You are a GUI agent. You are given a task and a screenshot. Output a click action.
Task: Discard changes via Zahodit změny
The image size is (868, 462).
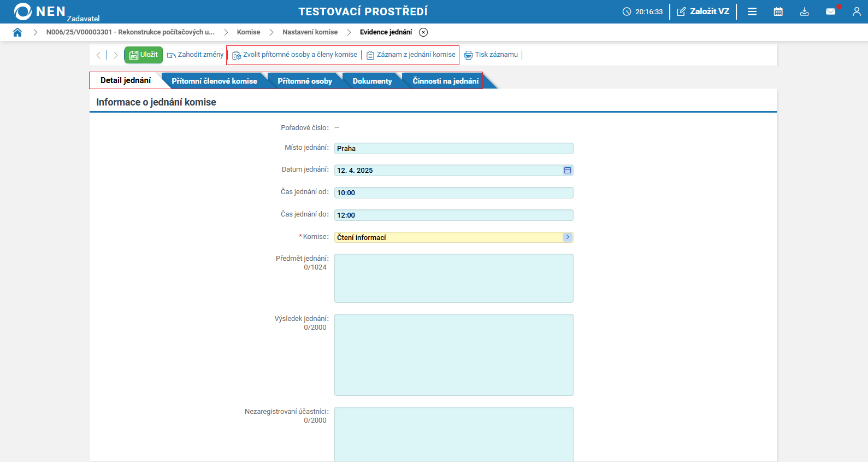[196, 55]
